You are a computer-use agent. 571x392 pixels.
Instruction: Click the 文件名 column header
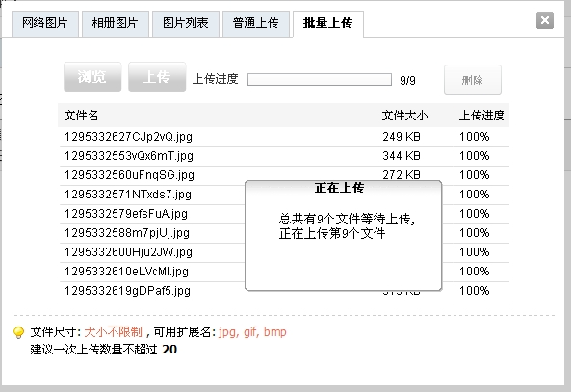tap(81, 116)
